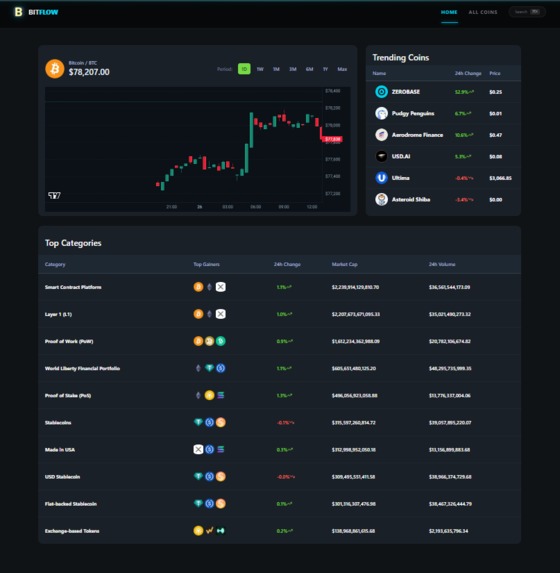The width and height of the screenshot is (560, 573).
Task: Click the Stablecoins category name
Action: pos(58,422)
